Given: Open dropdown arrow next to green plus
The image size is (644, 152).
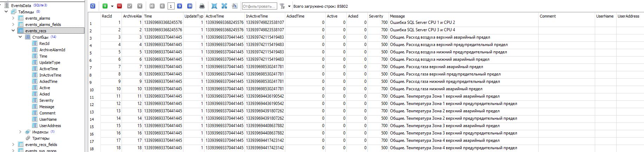Looking at the screenshot, I should click(x=112, y=6).
